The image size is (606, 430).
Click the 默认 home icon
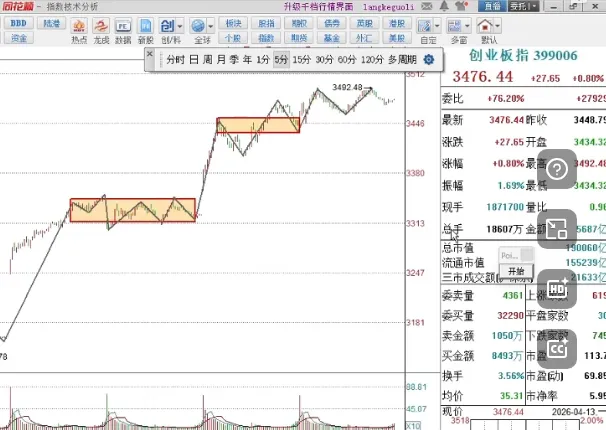tap(484, 27)
